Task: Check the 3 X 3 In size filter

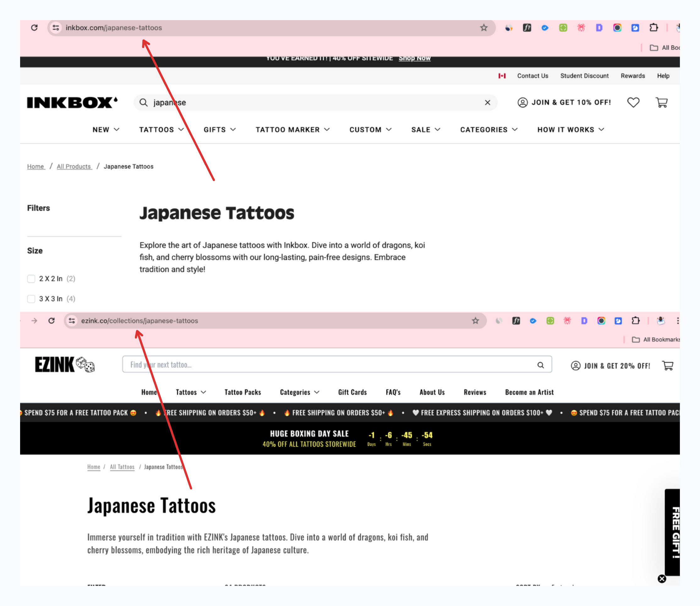Action: pyautogui.click(x=31, y=299)
